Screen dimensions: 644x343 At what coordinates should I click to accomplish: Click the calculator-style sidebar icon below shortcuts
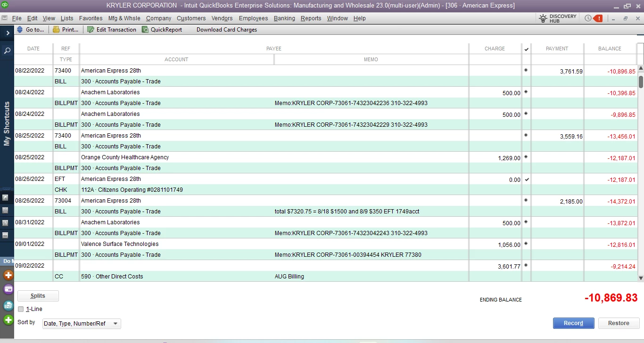tap(6, 210)
